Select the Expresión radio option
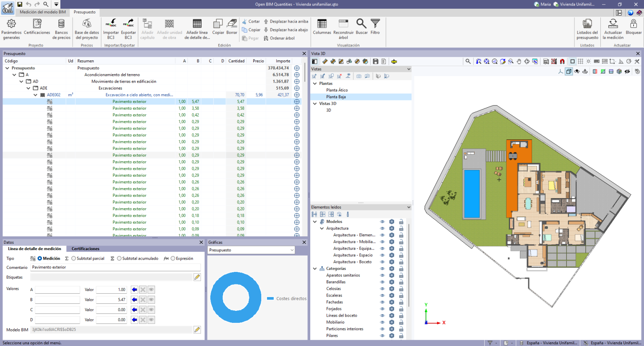Image resolution: width=644 pixels, height=346 pixels. 173,258
